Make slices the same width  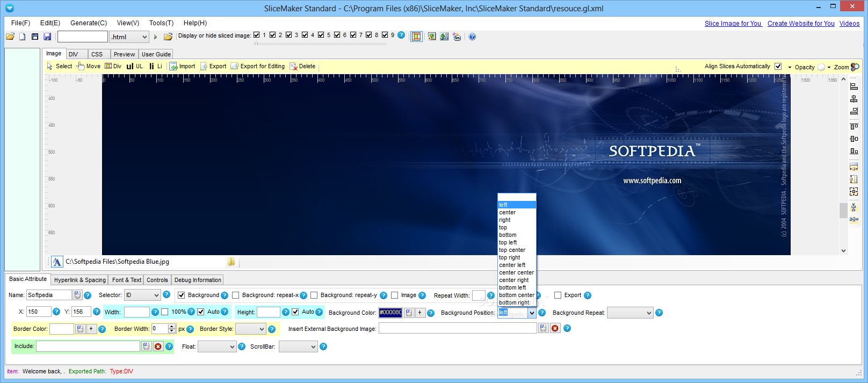coord(854,167)
